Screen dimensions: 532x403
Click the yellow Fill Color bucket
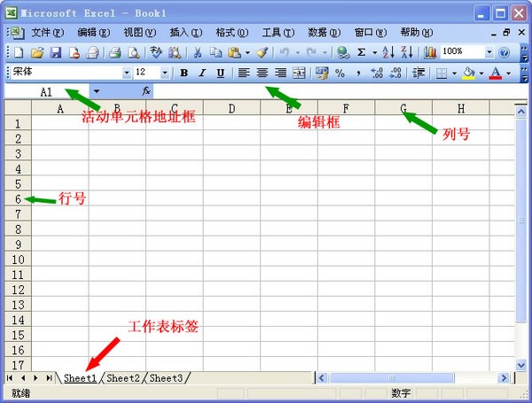468,73
